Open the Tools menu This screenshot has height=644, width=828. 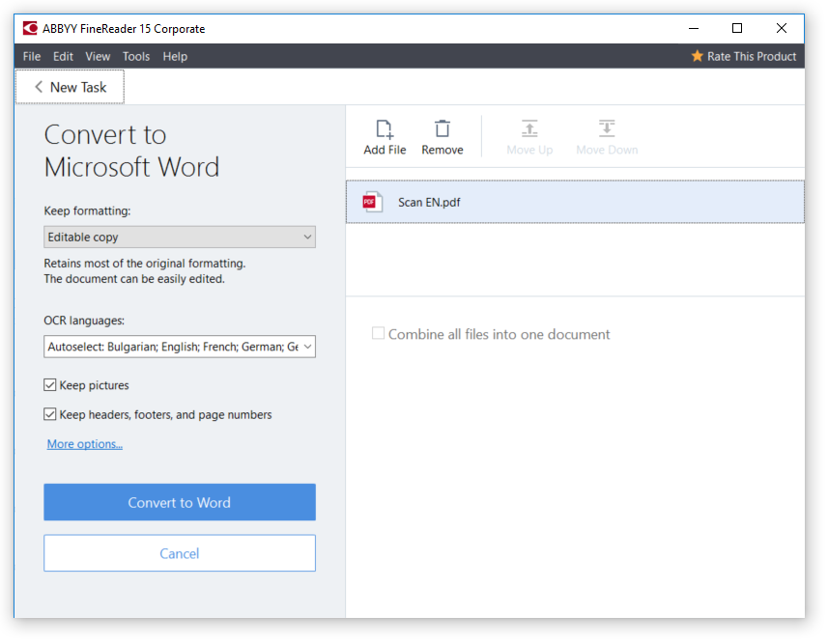136,56
